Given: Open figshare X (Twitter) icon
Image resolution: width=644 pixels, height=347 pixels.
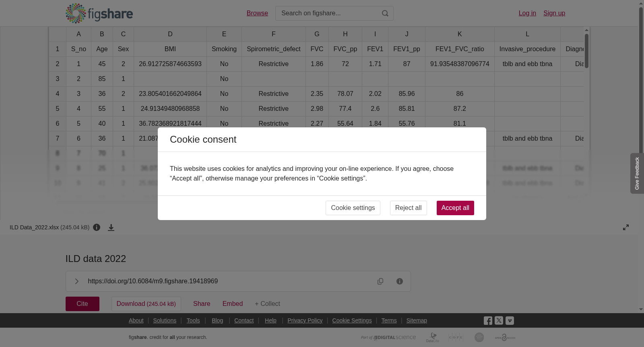Looking at the screenshot, I should [x=499, y=321].
